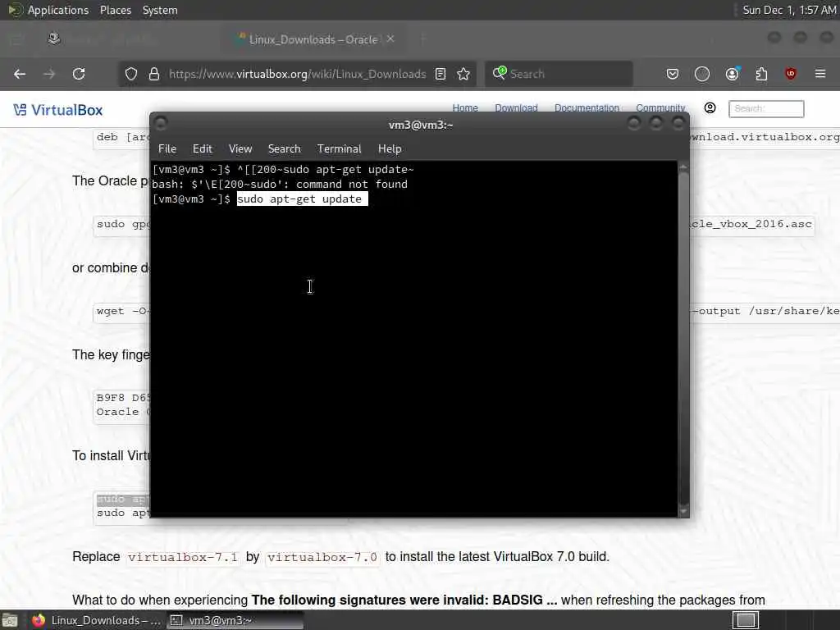Click the terminal title 'vm3@vm3:~'
840x630 pixels.
421,125
